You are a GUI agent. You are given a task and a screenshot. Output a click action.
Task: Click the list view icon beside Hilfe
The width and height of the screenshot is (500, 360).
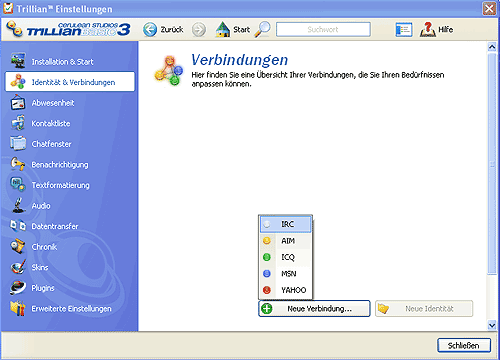coord(404,30)
